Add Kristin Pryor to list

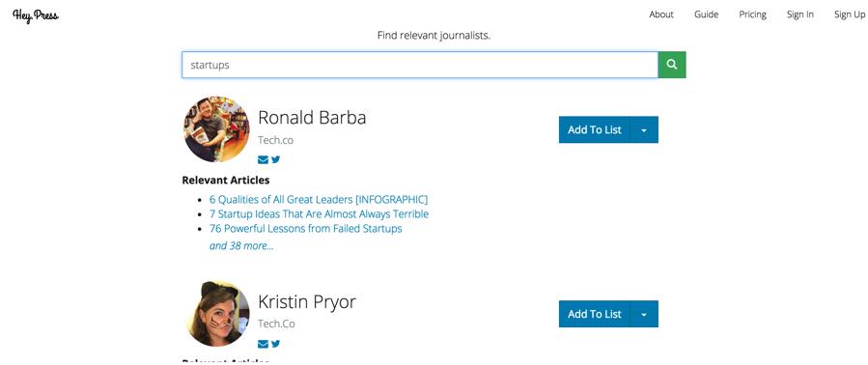[595, 314]
